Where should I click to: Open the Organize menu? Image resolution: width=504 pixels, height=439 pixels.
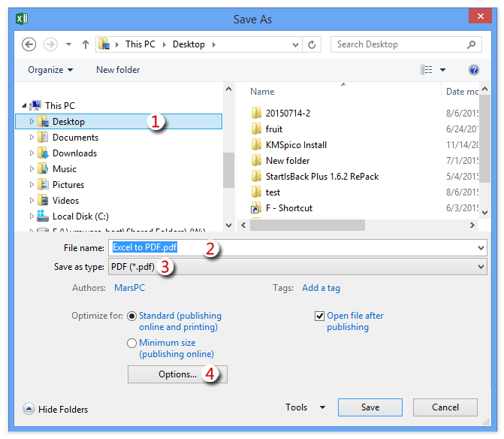(50, 70)
